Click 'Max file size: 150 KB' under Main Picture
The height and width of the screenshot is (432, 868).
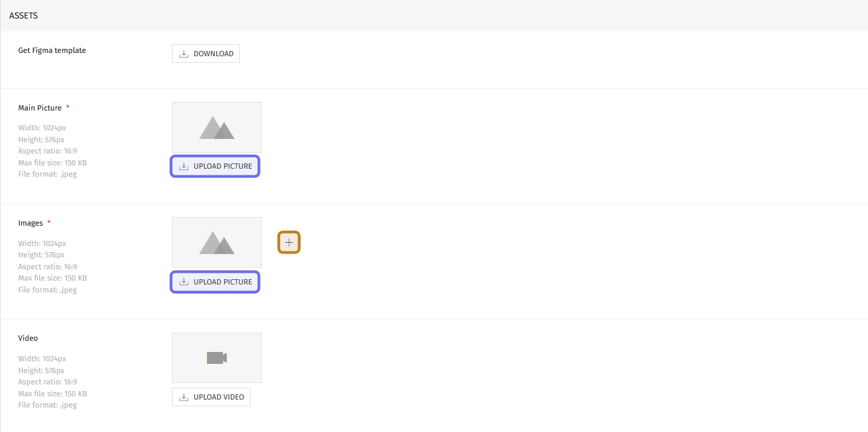[x=53, y=163]
